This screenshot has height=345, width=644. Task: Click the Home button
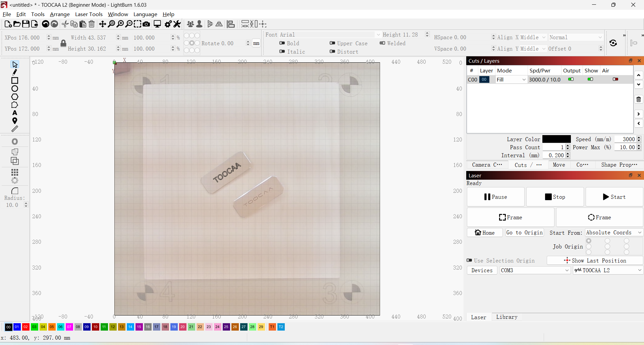point(485,233)
